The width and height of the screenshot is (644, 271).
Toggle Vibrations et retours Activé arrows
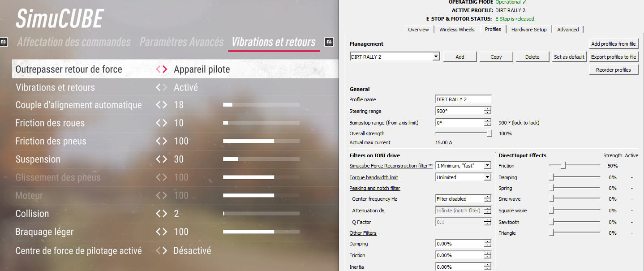point(162,87)
